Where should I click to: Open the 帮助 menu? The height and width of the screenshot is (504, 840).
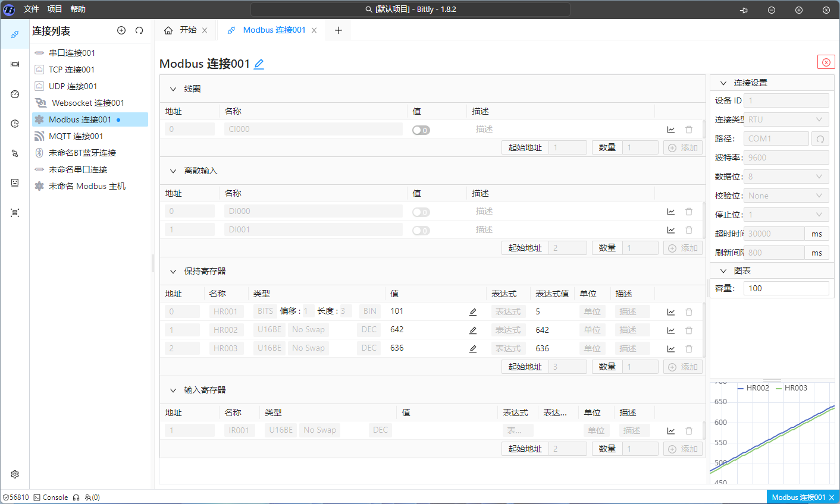[78, 9]
